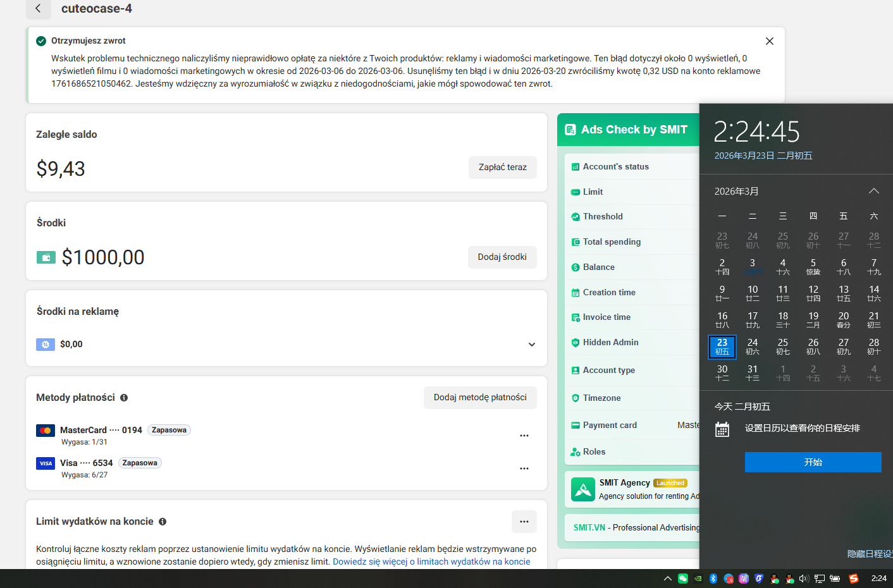Screen dimensions: 893x588
Task: Select March 27 in the calendar
Action: [x=843, y=346]
